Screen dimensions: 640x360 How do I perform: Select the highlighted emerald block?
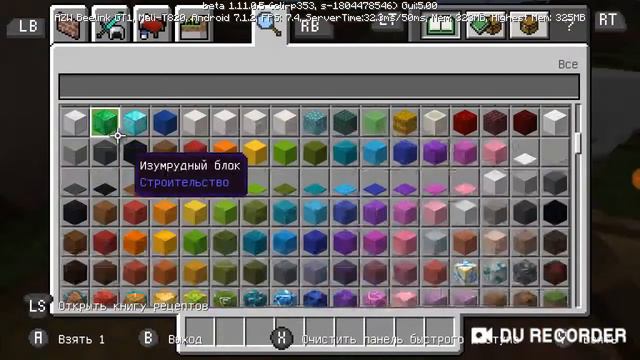[105, 122]
